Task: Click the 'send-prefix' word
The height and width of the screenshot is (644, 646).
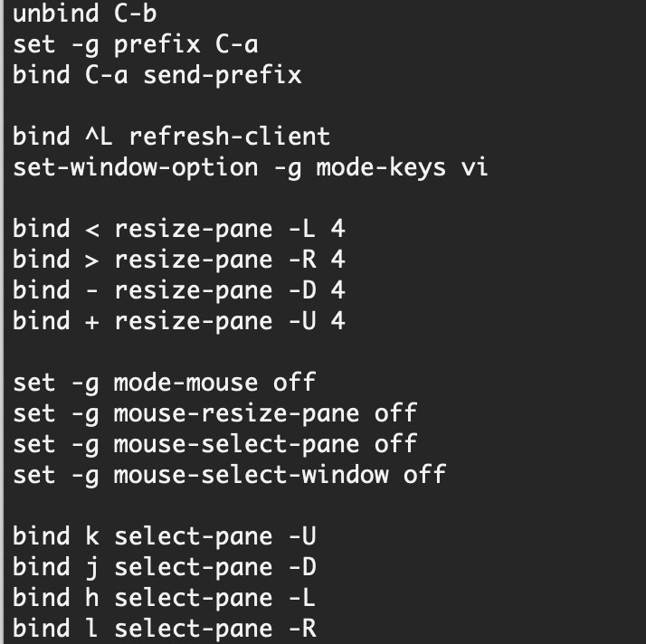Action: tap(223, 75)
